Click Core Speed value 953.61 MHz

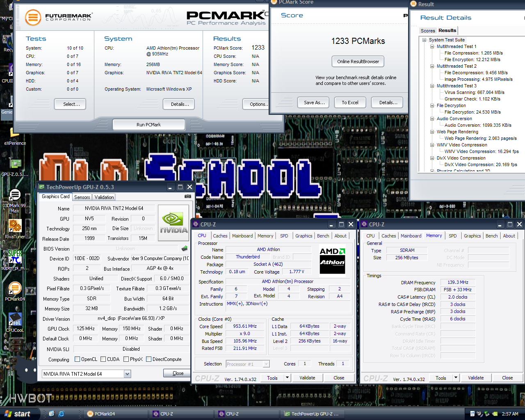[x=245, y=326]
